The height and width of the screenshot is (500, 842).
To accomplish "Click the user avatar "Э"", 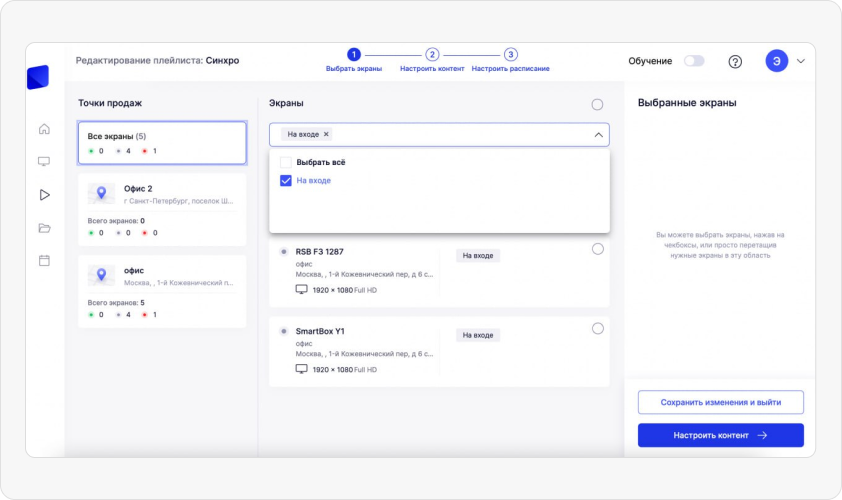I will point(776,61).
